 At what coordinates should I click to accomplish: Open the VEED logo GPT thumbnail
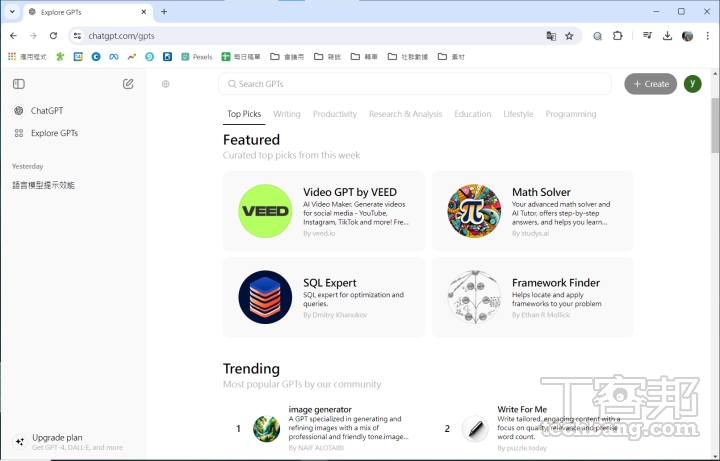(x=265, y=211)
